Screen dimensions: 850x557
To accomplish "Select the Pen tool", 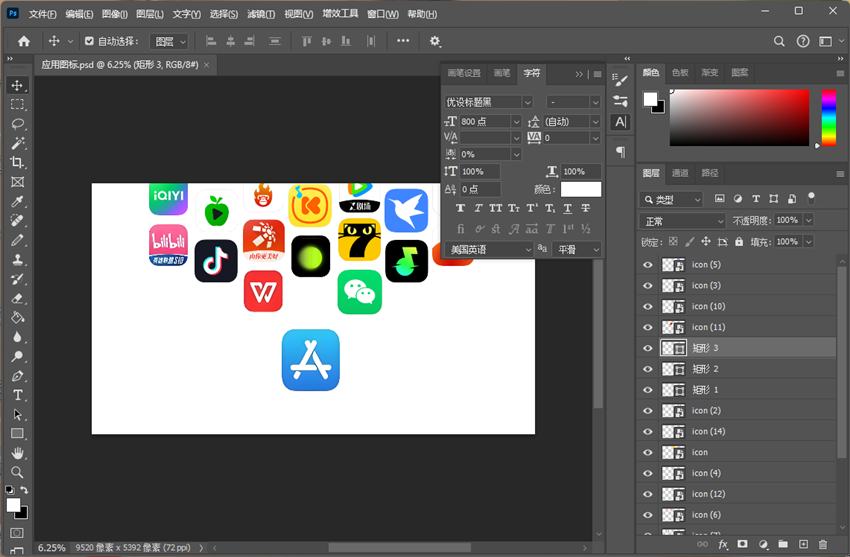I will 17,376.
